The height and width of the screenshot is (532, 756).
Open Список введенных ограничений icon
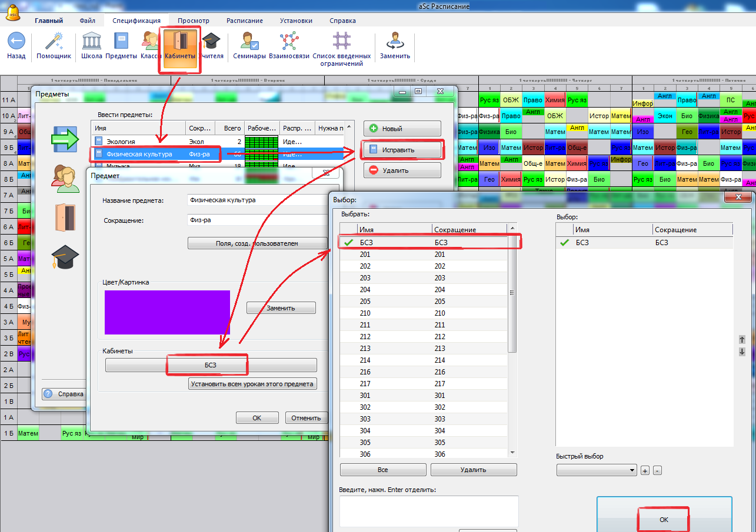click(341, 42)
